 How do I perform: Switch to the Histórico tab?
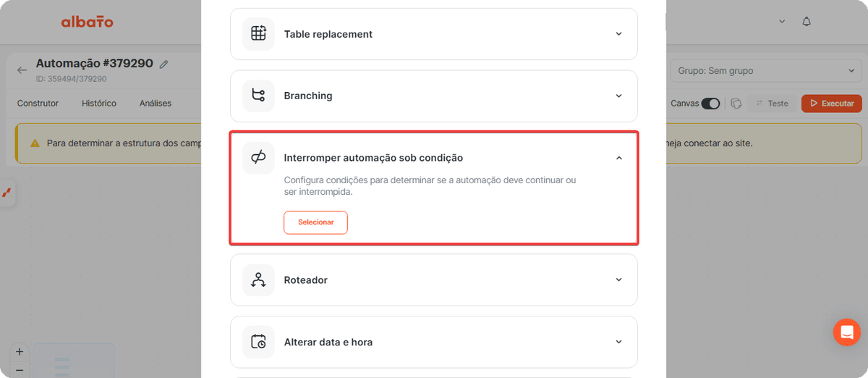point(99,104)
